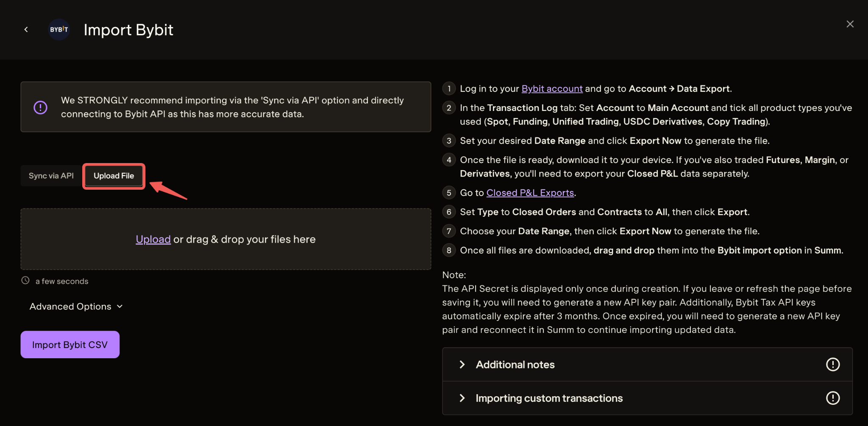Click the step 1 number circle
Viewport: 868px width, 426px height.
(x=449, y=89)
